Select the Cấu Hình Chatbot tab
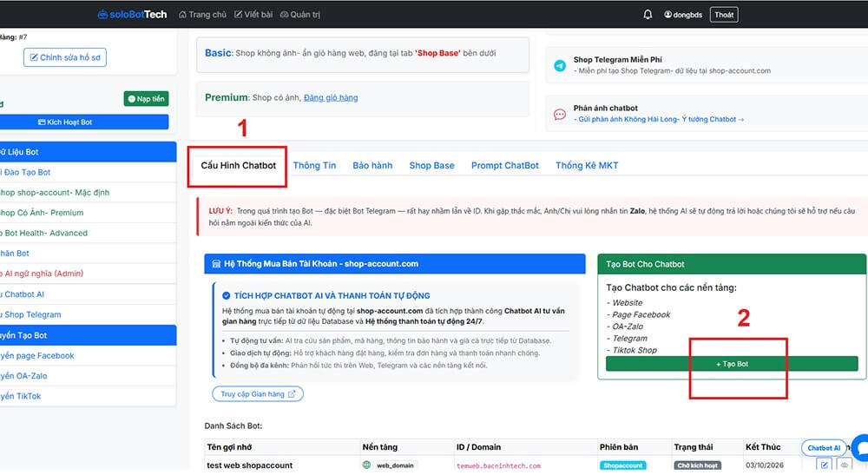This screenshot has width=868, height=475. (238, 166)
